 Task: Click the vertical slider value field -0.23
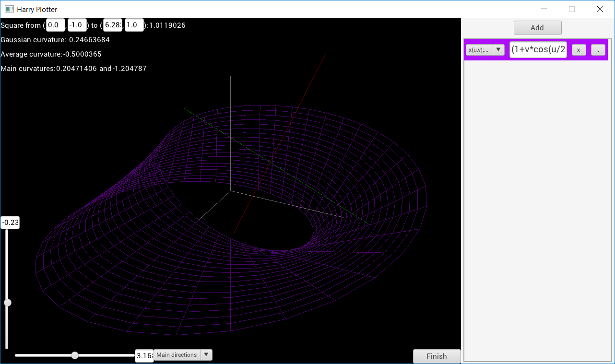coord(10,223)
